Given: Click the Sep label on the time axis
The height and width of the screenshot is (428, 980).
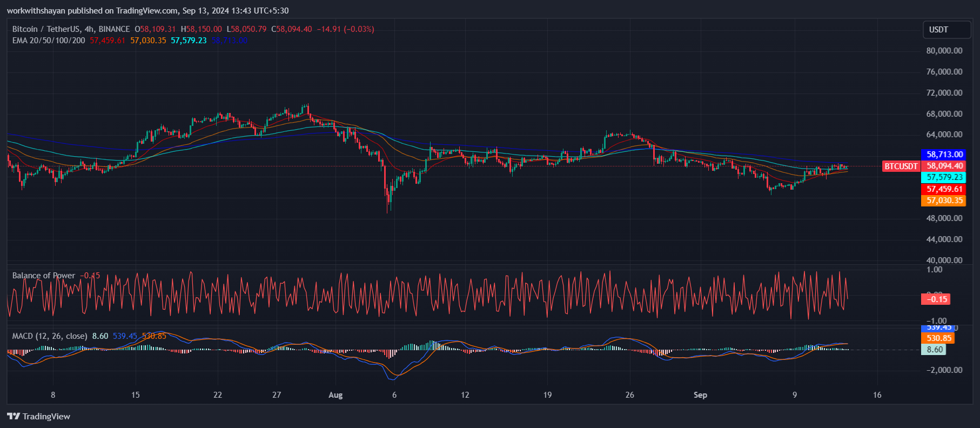Looking at the screenshot, I should click(x=701, y=395).
